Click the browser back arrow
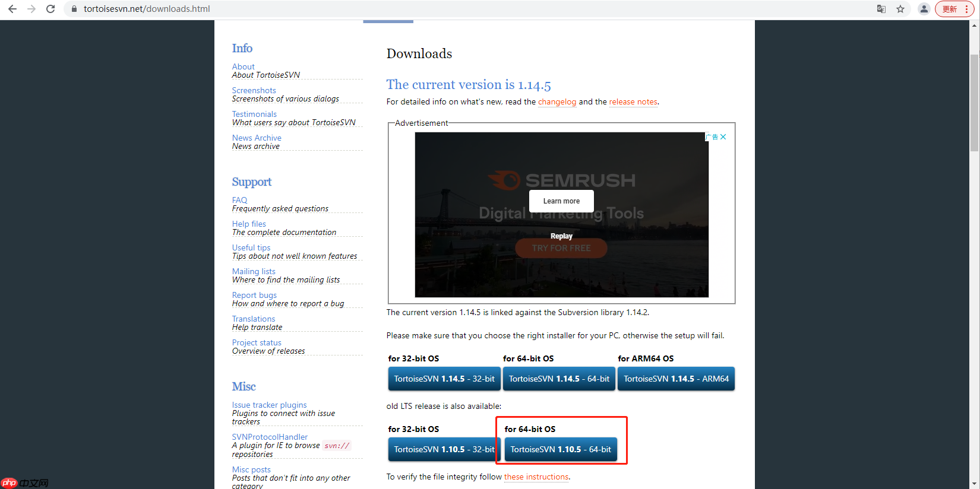Viewport: 980px width, 489px height. (12, 9)
